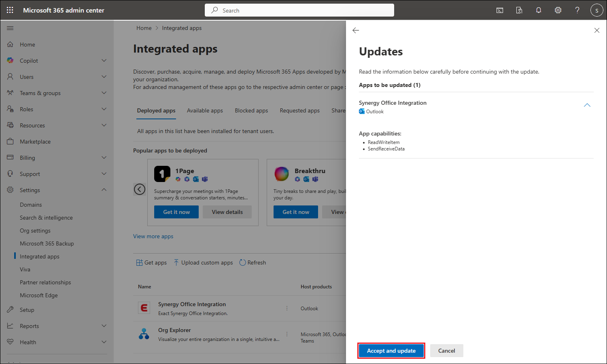This screenshot has height=364, width=607.
Task: Collapse the Synergy Office Integration details
Action: pyautogui.click(x=587, y=105)
